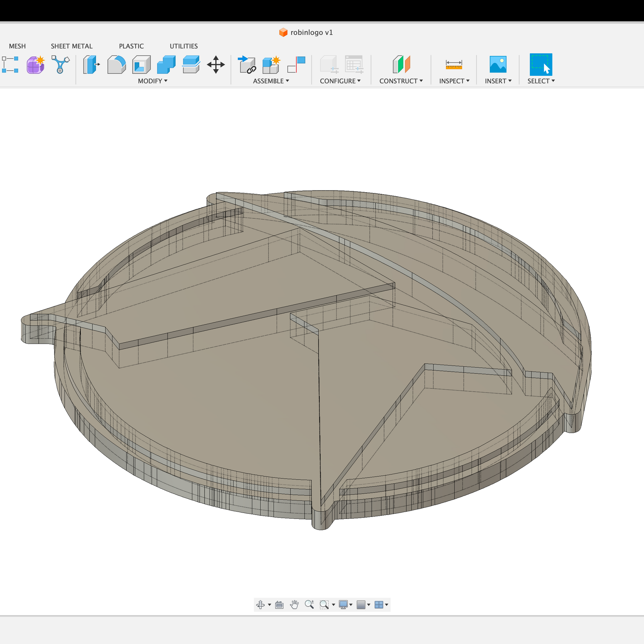Click the Combine bodies icon
The height and width of the screenshot is (644, 644).
pyautogui.click(x=166, y=64)
